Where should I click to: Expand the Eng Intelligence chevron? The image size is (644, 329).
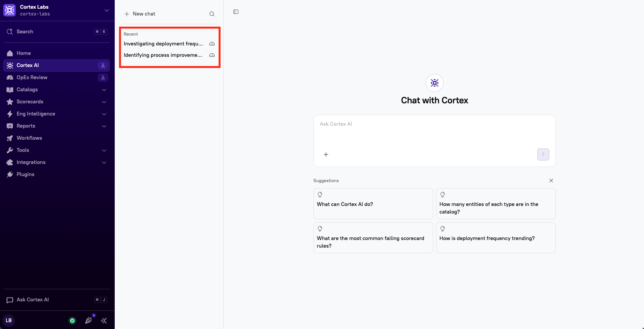click(104, 114)
